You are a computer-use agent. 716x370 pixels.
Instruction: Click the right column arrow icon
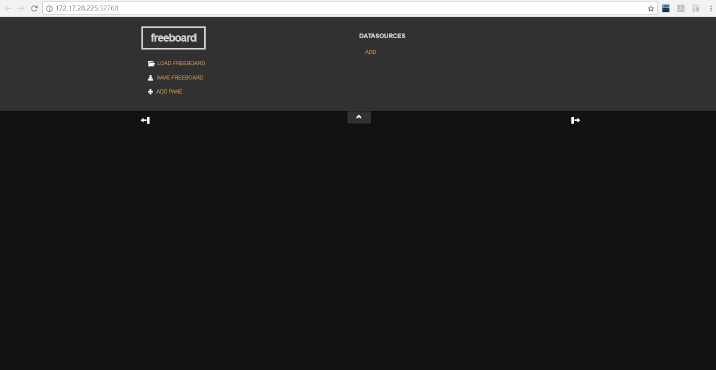point(575,120)
